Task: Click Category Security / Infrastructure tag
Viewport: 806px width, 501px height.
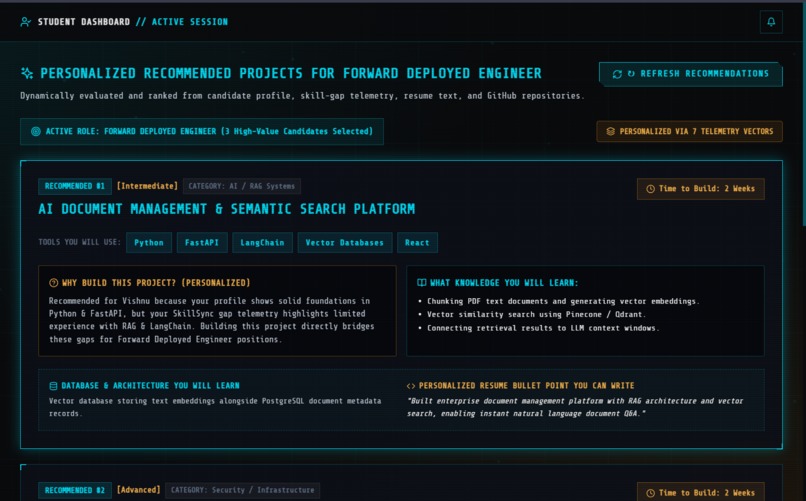Action: (x=242, y=490)
